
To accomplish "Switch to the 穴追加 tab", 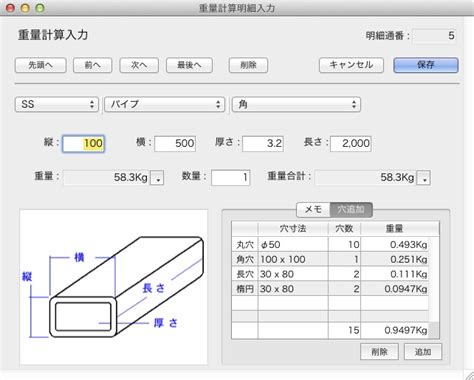I will [x=351, y=209].
